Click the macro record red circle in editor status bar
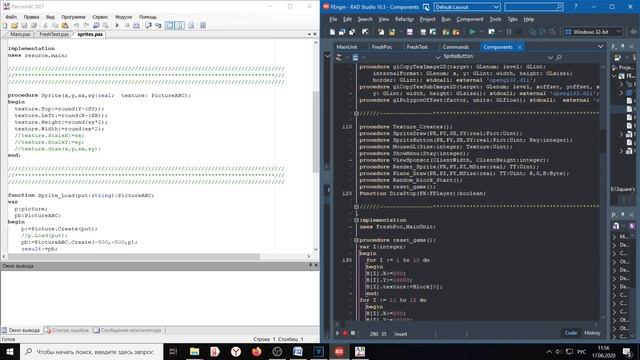Viewport: 640px width, 360px height. pyautogui.click(x=345, y=333)
